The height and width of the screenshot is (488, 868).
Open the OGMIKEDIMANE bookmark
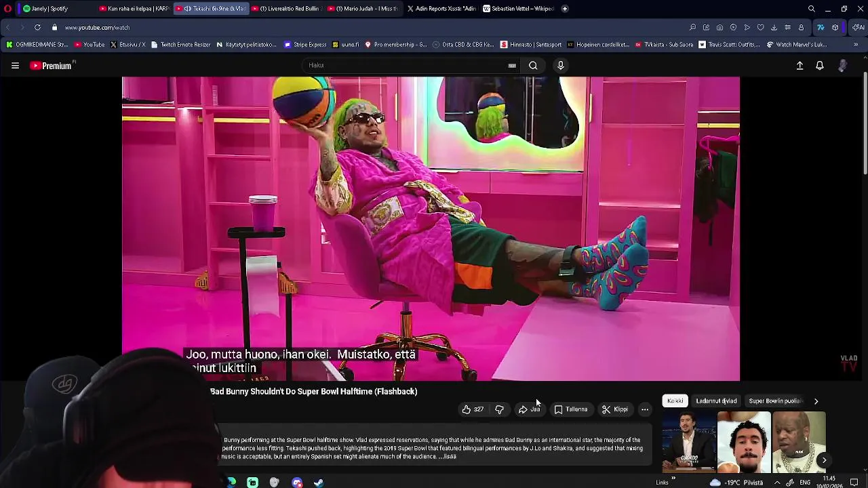(37, 45)
